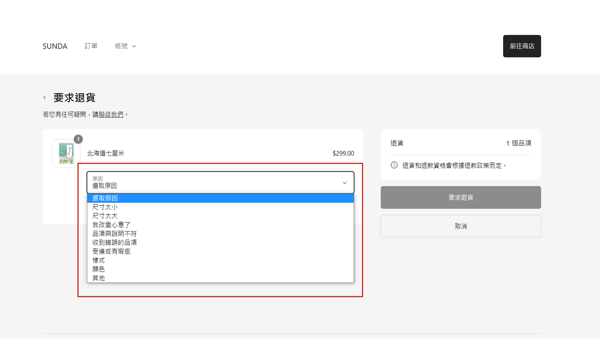Pick 受損或有瑕疵 reason
Image resolution: width=600 pixels, height=364 pixels.
(111, 251)
